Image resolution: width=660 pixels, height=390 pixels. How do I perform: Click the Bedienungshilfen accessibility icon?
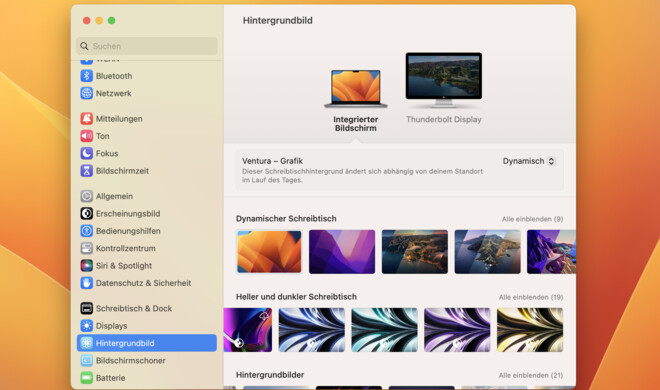pyautogui.click(x=86, y=231)
